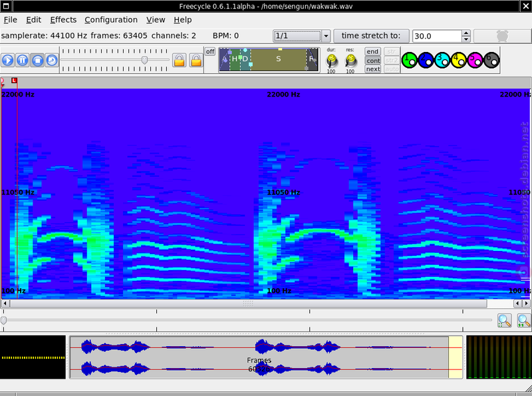
Task: Select cyan pad number 3
Action: [x=442, y=61]
